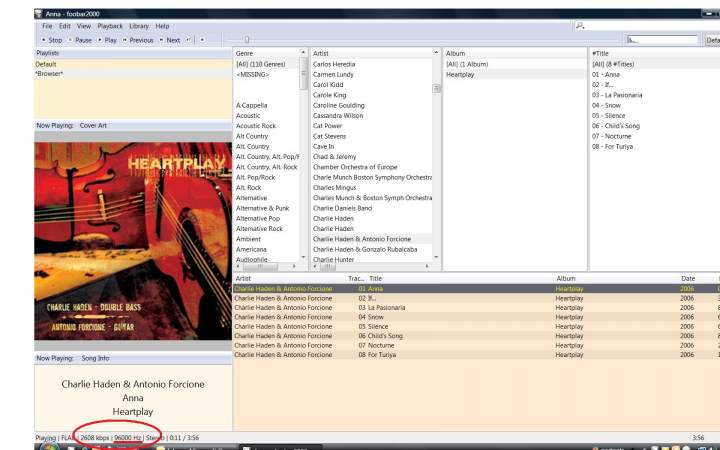Click Genre list scroll-up arrow
Viewport: 720px width, 450px height.
tap(303, 53)
